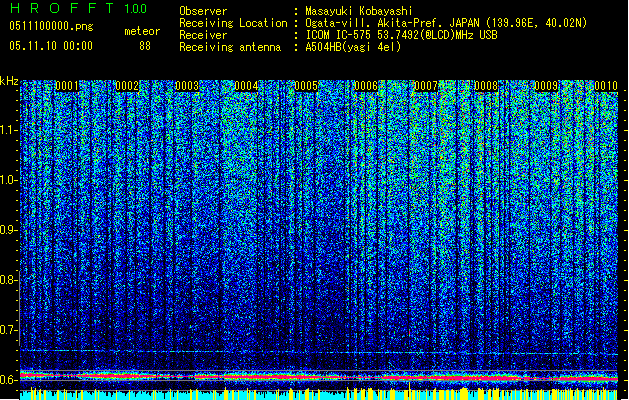
Task: Select observer name Masayuki Kobayashi
Action: tap(359, 11)
